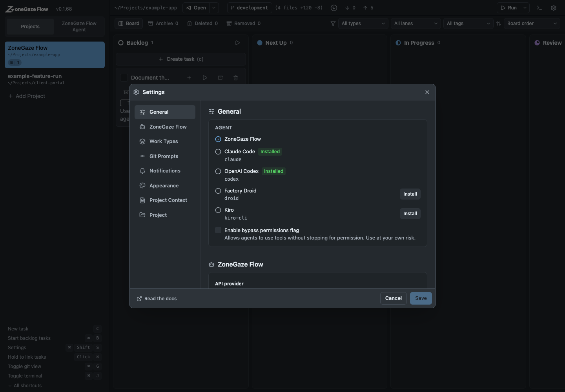Click the pull down arrow count
This screenshot has width=565, height=392.
(350, 8)
